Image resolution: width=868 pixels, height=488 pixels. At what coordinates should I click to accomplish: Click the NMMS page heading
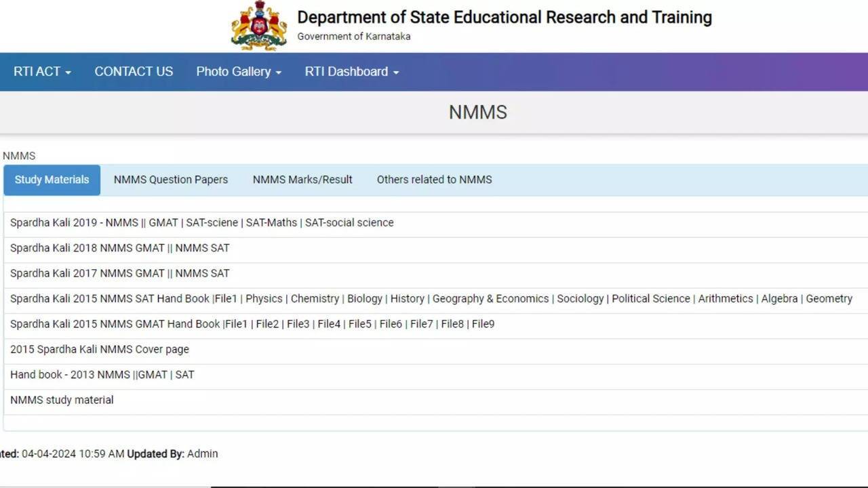478,113
